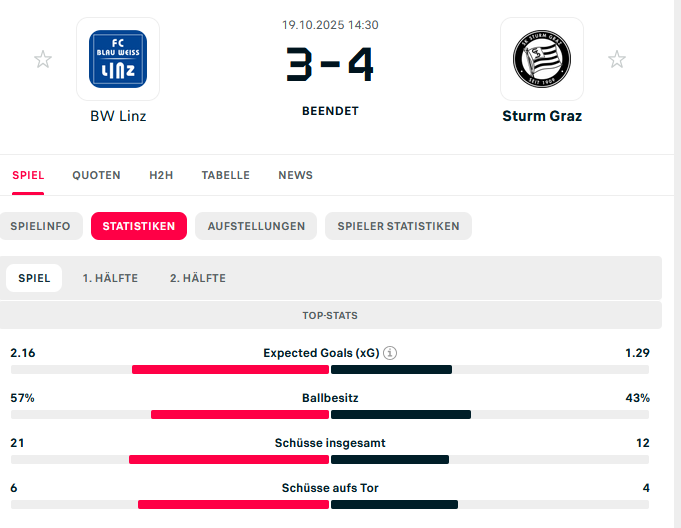Favorite Sturm Graz with the star icon

[x=617, y=60]
